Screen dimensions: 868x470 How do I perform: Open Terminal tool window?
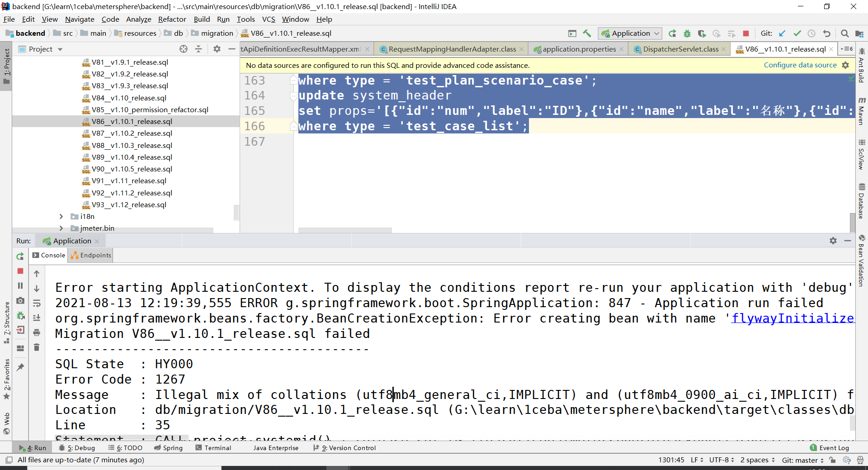point(213,448)
